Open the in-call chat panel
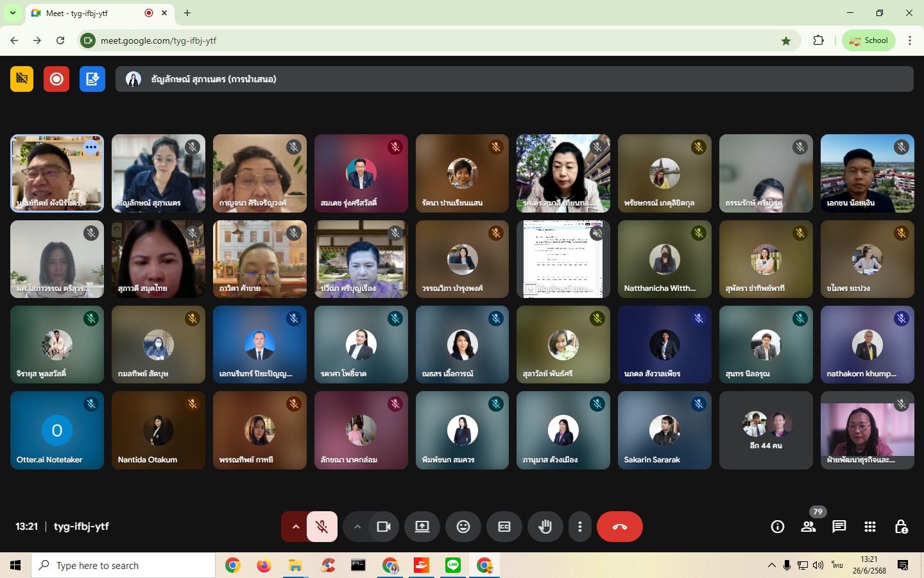924x578 pixels. [x=839, y=527]
